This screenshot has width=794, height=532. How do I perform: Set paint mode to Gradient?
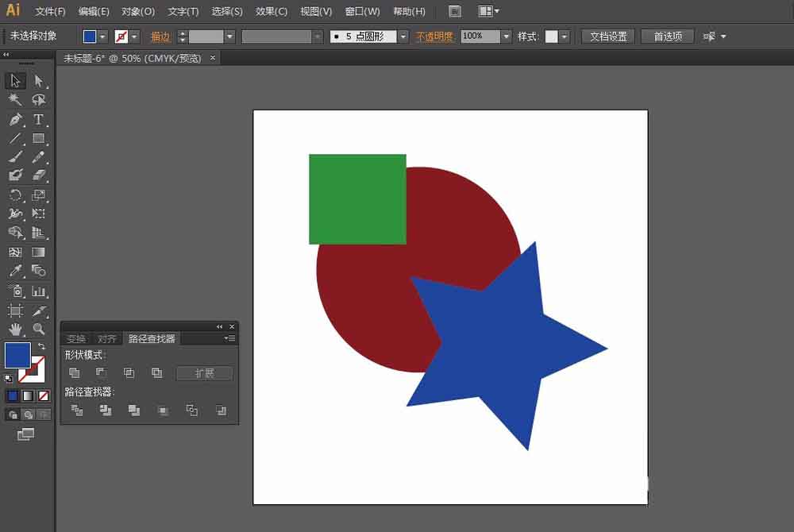coord(28,396)
